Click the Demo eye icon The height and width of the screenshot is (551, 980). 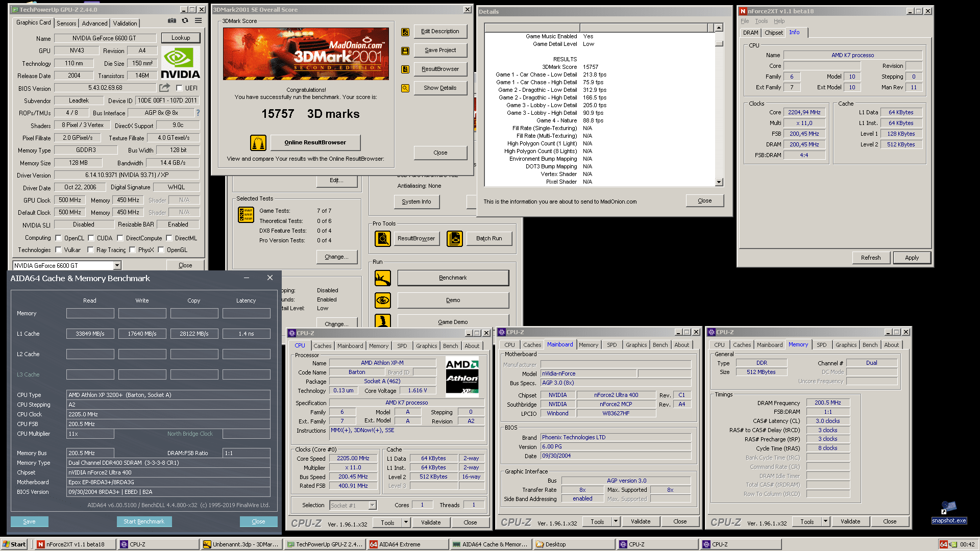pyautogui.click(x=383, y=300)
